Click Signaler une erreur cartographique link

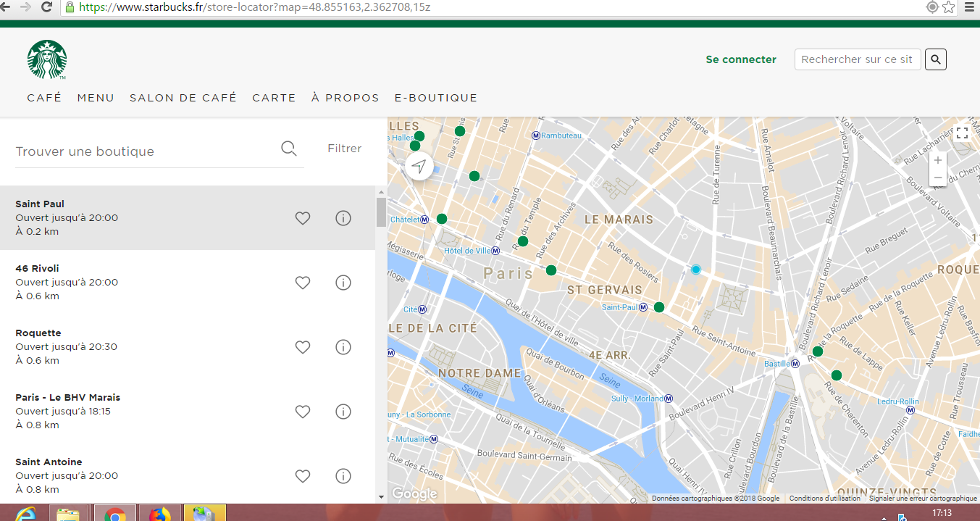coord(924,499)
